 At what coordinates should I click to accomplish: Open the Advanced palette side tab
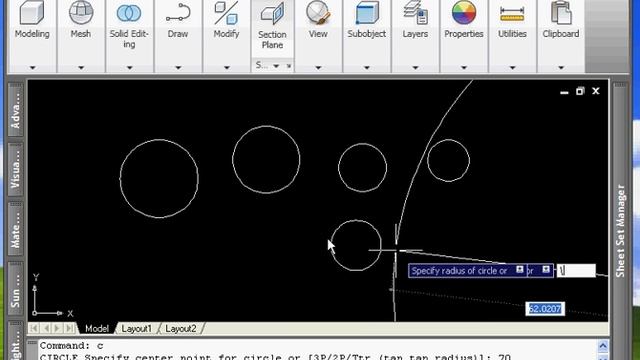[15, 110]
